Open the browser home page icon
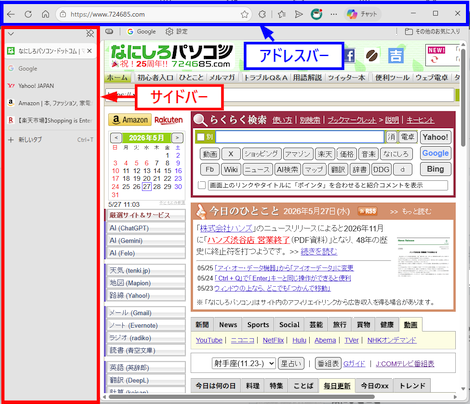The image size is (470, 404). click(46, 14)
